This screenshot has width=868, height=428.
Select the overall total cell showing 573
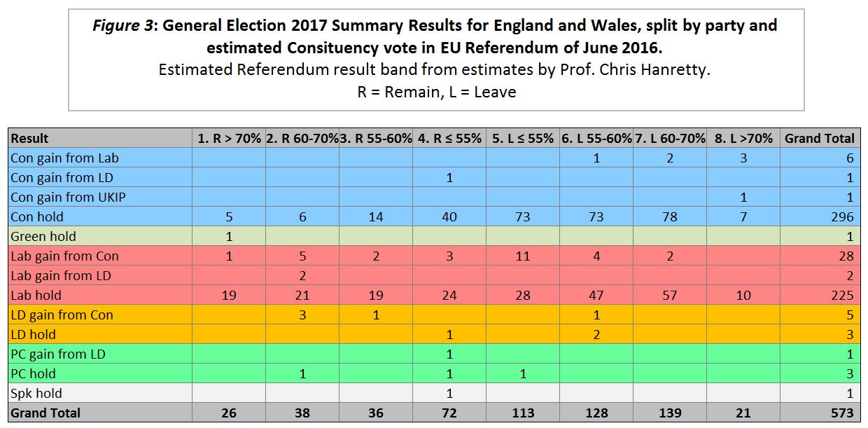click(843, 413)
